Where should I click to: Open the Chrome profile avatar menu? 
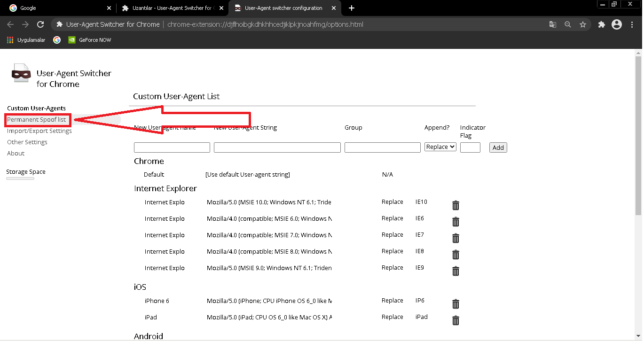pyautogui.click(x=617, y=24)
